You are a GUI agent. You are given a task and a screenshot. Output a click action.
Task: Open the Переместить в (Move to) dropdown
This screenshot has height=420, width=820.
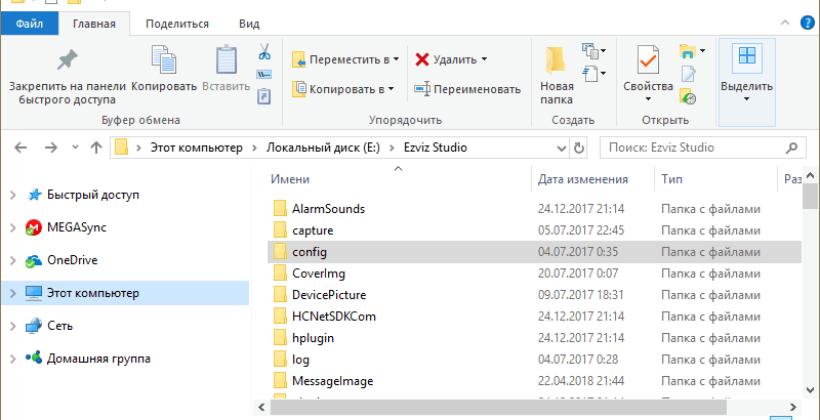click(346, 60)
